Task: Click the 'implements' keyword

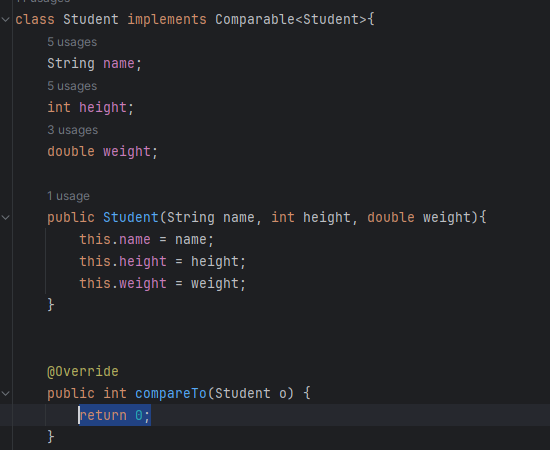Action: click(167, 19)
